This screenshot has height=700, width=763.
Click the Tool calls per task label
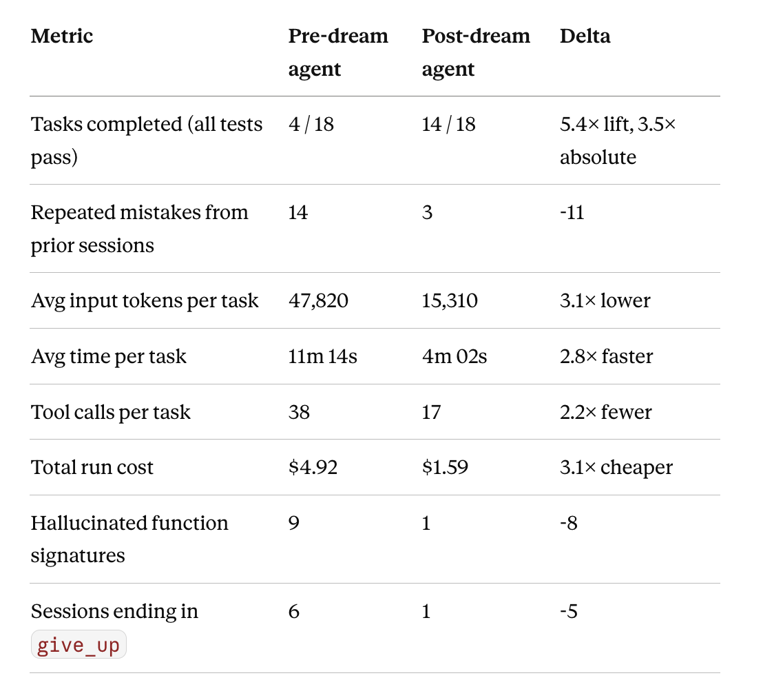click(110, 412)
